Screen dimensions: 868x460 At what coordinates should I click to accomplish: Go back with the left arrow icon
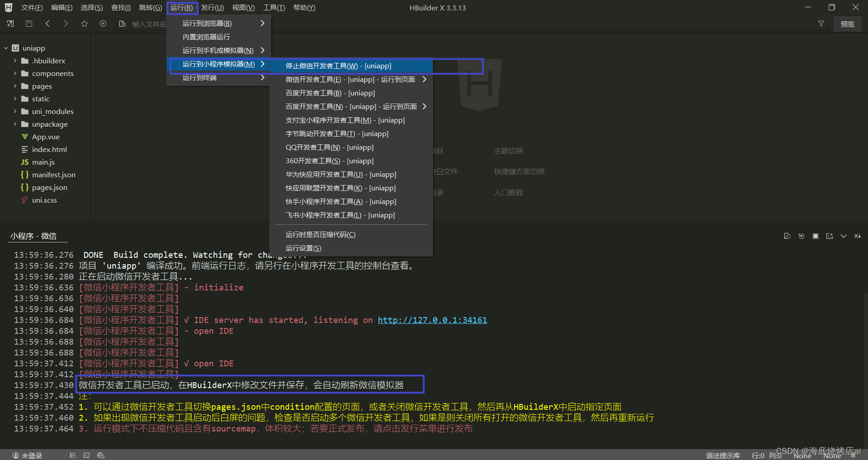[x=47, y=24]
